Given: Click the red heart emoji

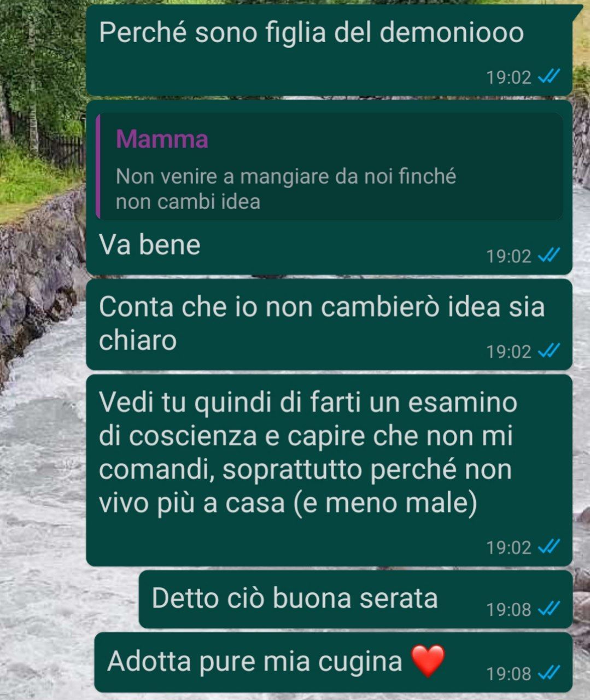Looking at the screenshot, I should [428, 661].
